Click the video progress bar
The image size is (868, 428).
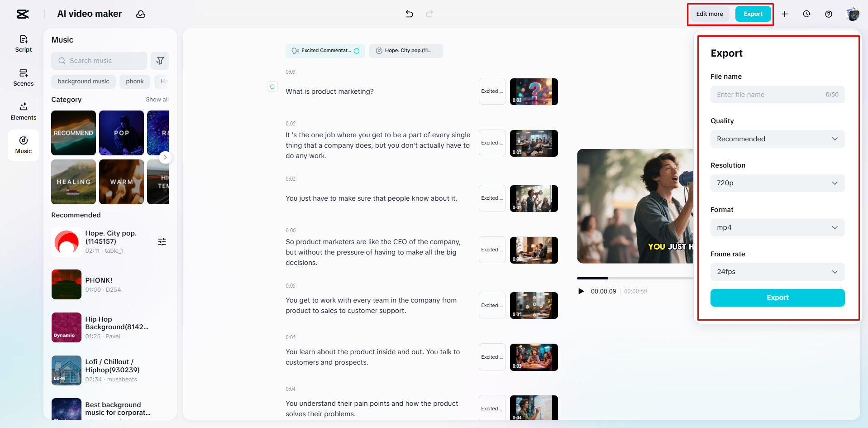pyautogui.click(x=635, y=278)
